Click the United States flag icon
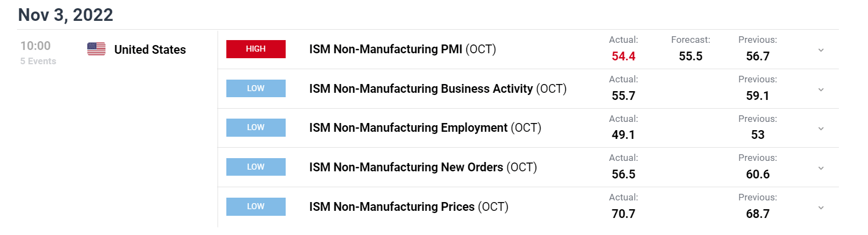Viewport: 868px width, 235px height. pos(96,49)
